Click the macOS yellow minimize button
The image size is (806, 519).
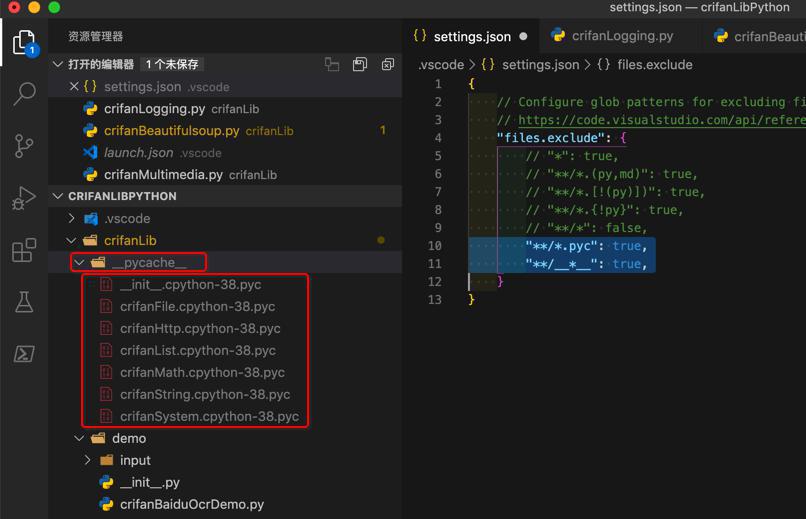34,7
